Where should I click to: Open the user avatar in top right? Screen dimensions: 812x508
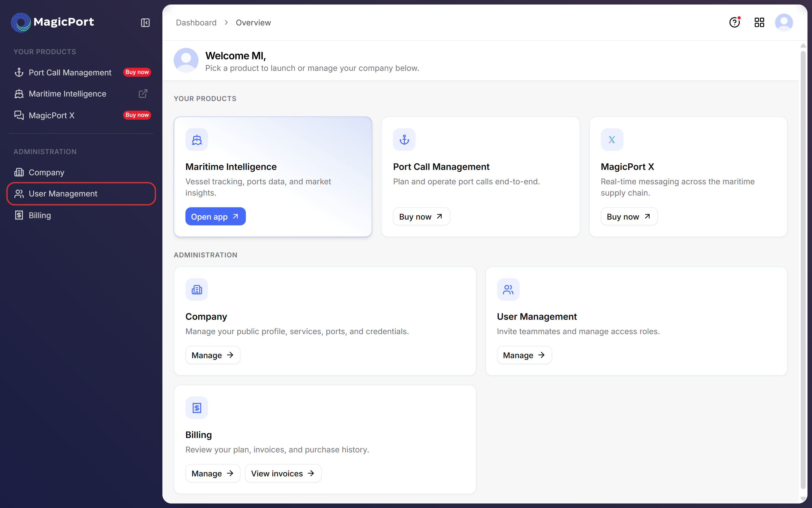point(784,23)
